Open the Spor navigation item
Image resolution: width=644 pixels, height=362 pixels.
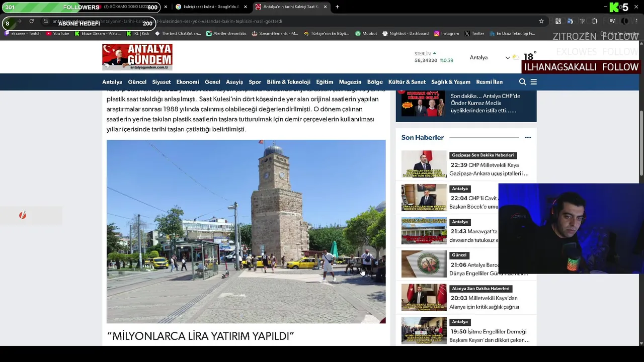point(255,82)
